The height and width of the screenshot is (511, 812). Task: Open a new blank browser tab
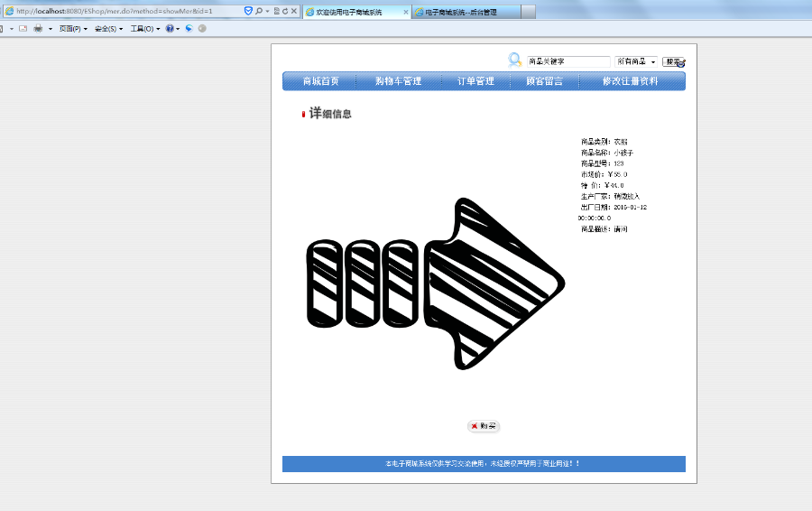coord(528,12)
